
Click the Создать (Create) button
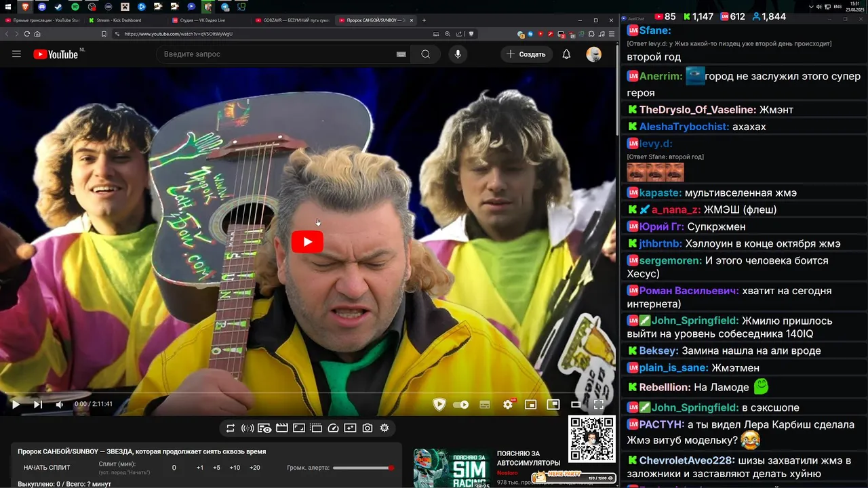[526, 54]
